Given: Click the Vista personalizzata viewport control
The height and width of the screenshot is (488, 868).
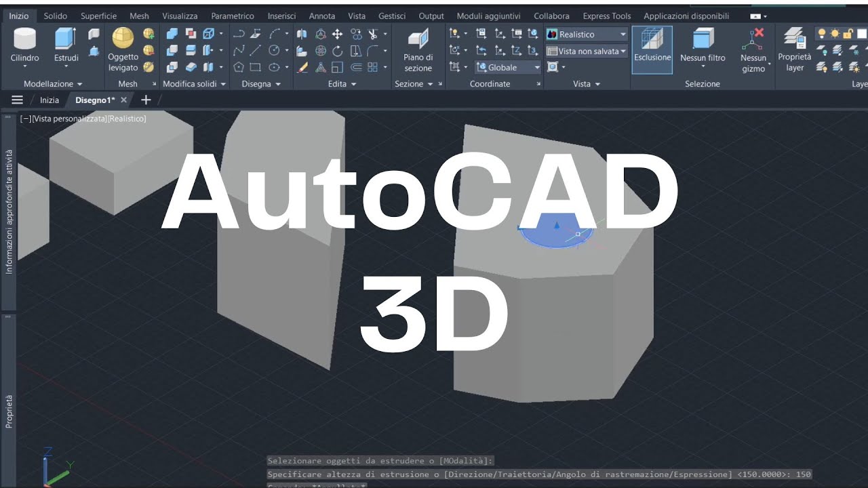Looking at the screenshot, I should (69, 119).
